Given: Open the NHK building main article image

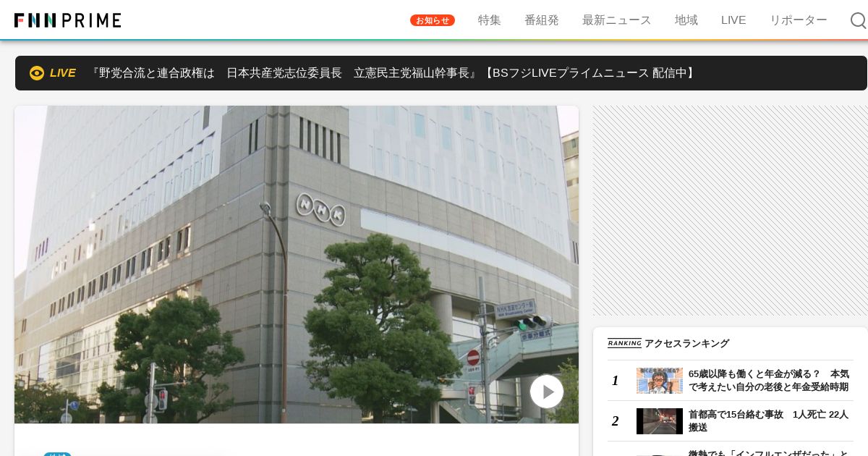Looking at the screenshot, I should 297,264.
